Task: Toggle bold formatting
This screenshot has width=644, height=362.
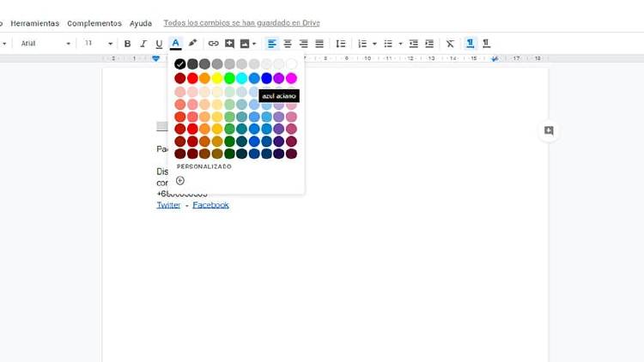Action: click(127, 44)
